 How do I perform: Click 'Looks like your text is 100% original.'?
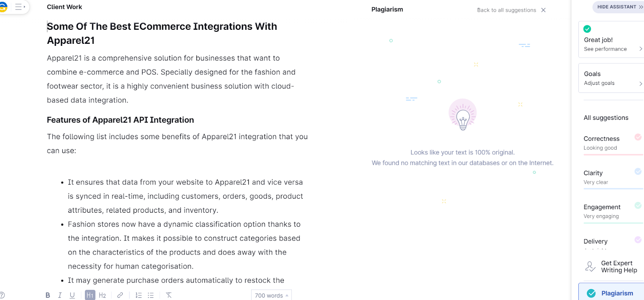click(x=462, y=152)
